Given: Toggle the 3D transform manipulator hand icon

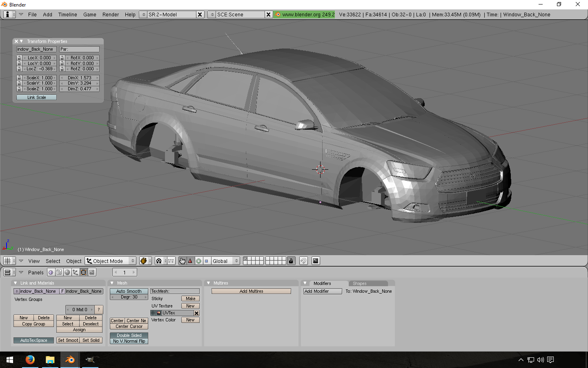Looking at the screenshot, I should (183, 261).
